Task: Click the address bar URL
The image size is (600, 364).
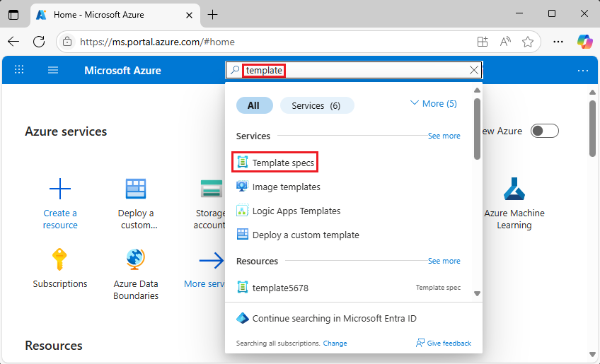Action: pyautogui.click(x=157, y=42)
